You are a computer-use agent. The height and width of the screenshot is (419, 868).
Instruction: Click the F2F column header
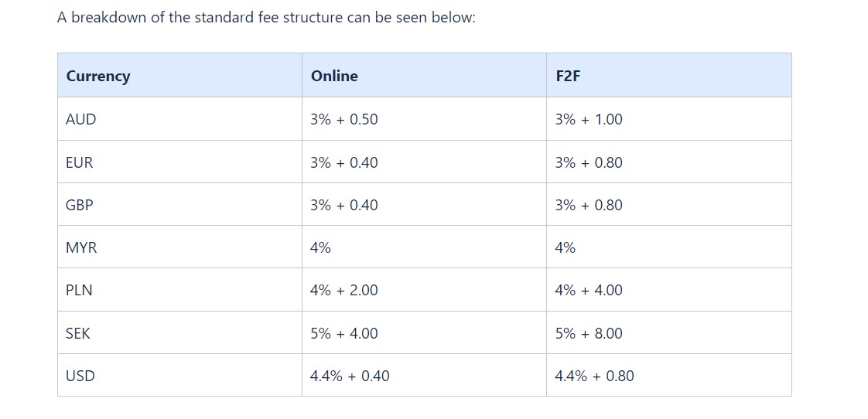(x=668, y=75)
